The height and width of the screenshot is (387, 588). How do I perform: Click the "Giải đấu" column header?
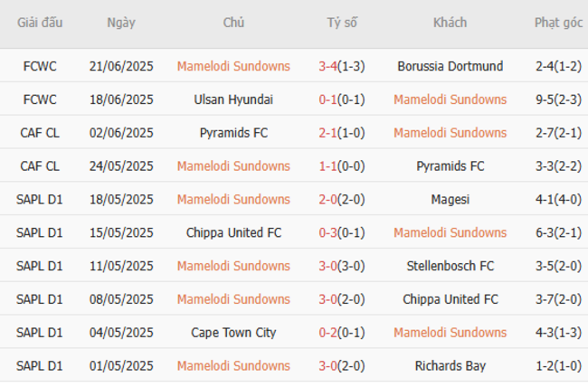(40, 23)
